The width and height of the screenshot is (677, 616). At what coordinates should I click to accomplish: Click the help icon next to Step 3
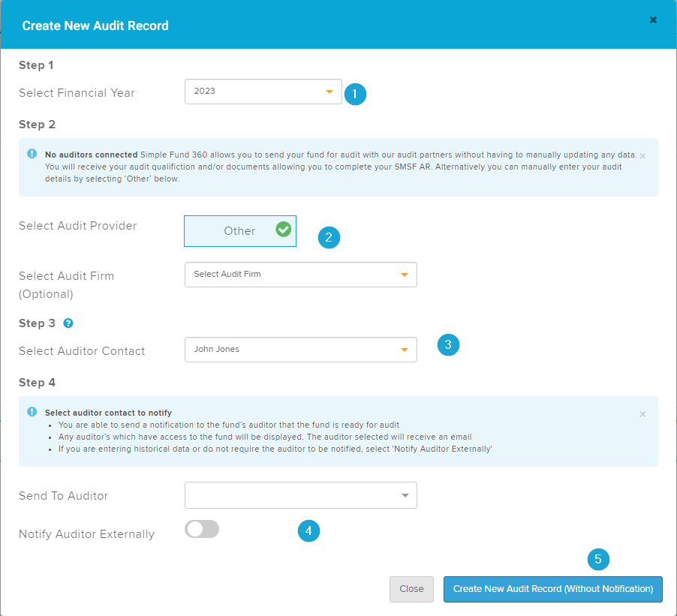[68, 323]
